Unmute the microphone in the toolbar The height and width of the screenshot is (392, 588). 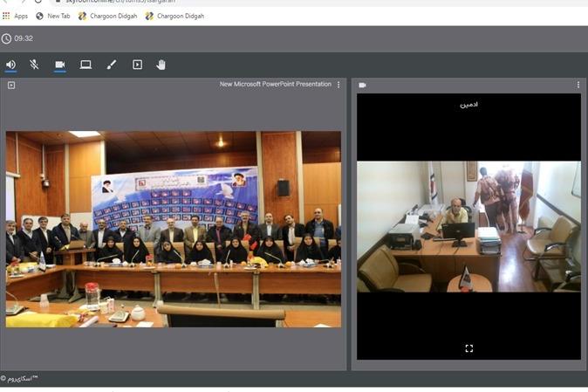tap(35, 65)
